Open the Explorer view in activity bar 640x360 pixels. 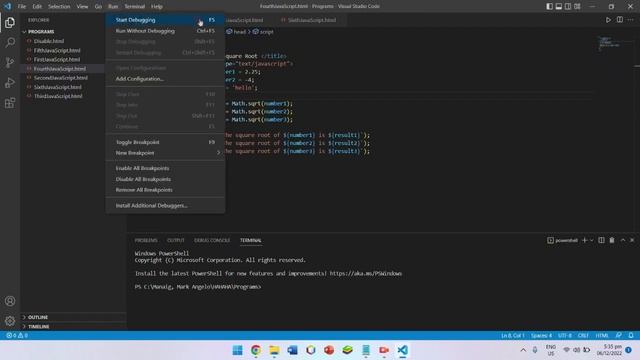(x=10, y=22)
